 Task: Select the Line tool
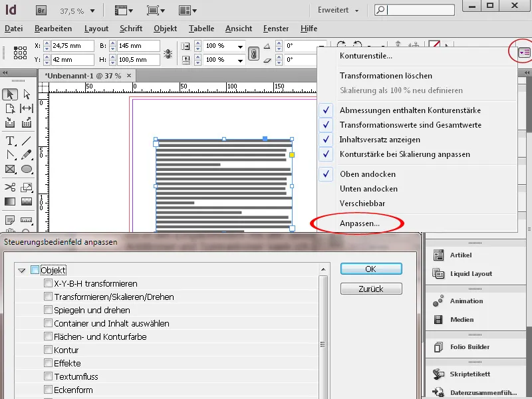pos(27,140)
